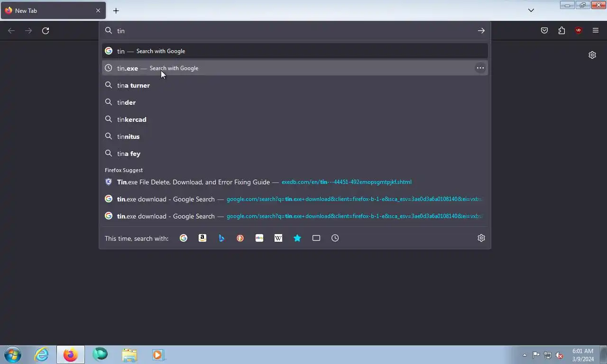Search history with clock icon
This screenshot has height=364, width=607.
(x=335, y=238)
